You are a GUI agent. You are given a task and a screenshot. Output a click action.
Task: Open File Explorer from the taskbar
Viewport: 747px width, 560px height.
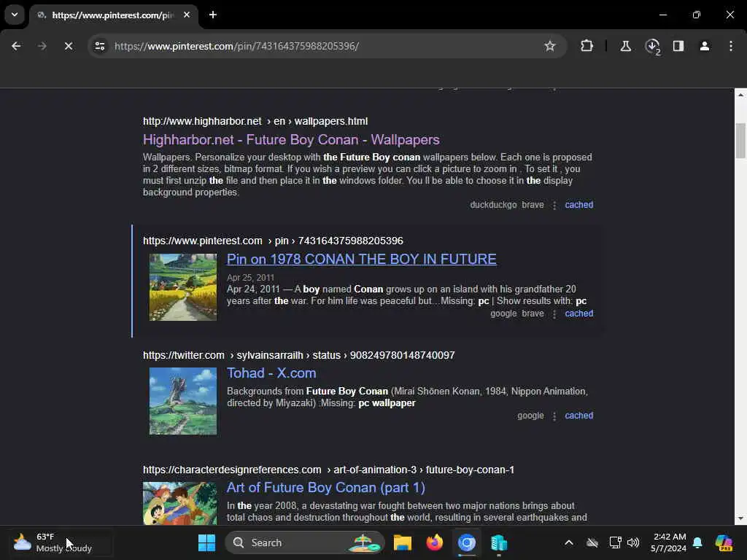(x=403, y=542)
